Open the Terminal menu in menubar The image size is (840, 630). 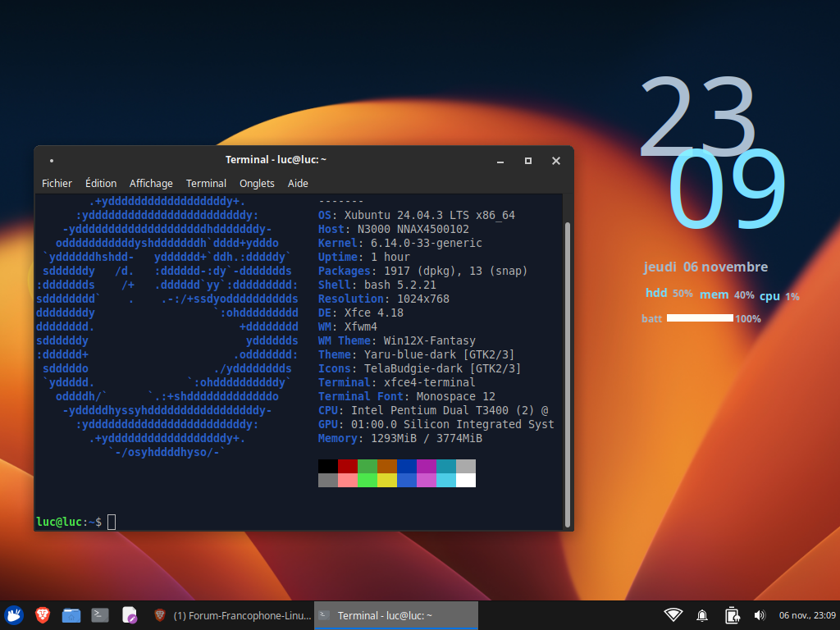(x=206, y=184)
